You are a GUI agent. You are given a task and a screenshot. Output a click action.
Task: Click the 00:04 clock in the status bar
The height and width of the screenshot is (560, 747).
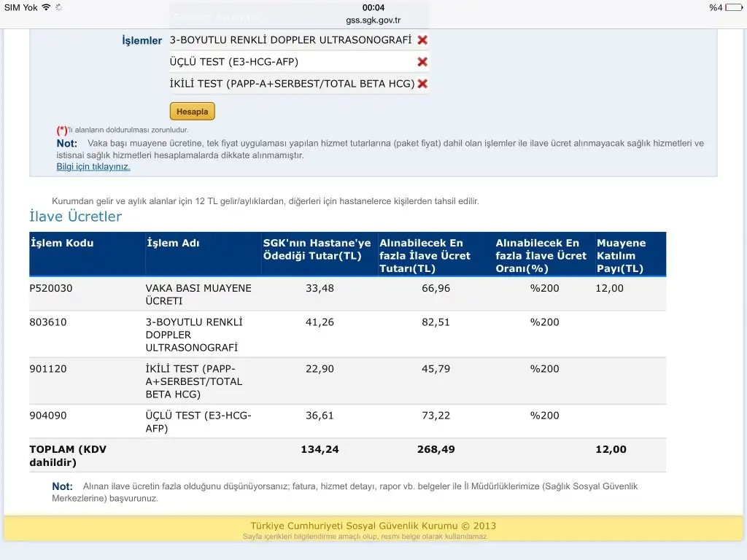[373, 7]
